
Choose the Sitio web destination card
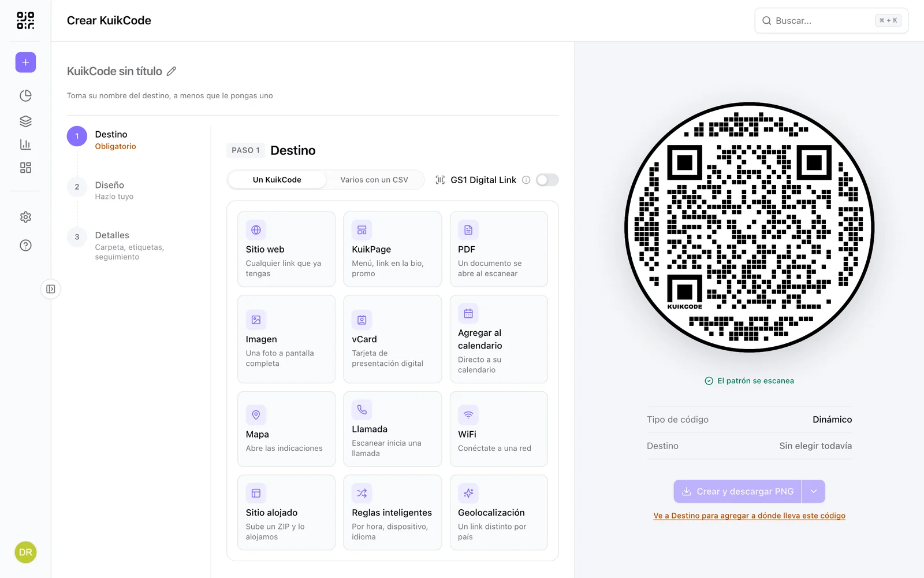pyautogui.click(x=286, y=249)
